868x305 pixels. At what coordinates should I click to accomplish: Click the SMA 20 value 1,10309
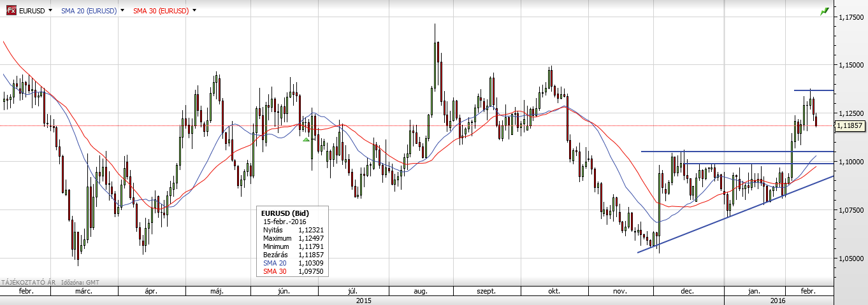click(x=312, y=262)
